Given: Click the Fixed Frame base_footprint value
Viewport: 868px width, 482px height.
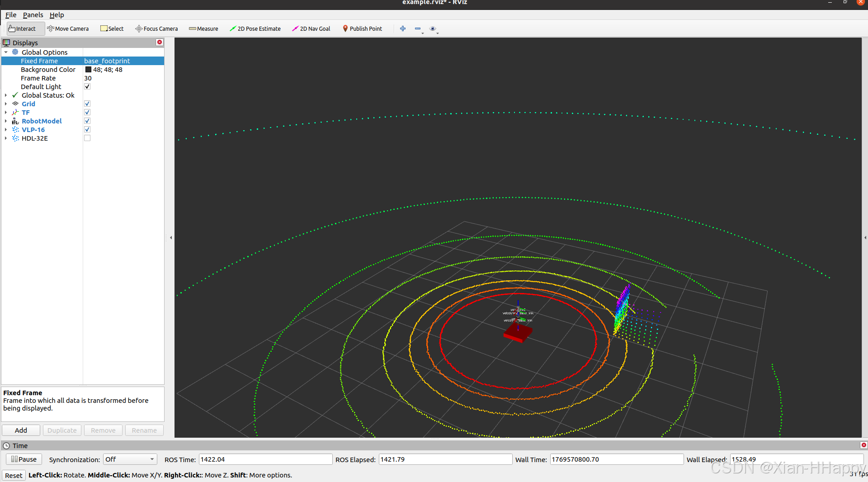Looking at the screenshot, I should (x=107, y=61).
